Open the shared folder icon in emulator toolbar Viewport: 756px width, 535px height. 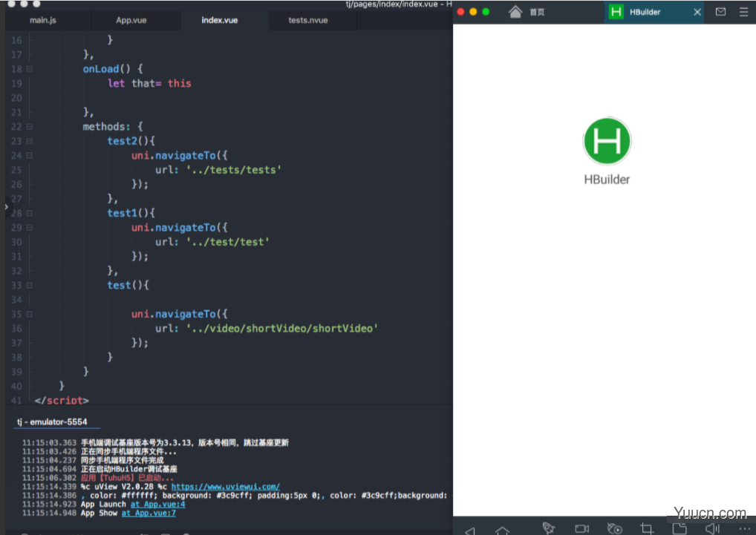[680, 528]
